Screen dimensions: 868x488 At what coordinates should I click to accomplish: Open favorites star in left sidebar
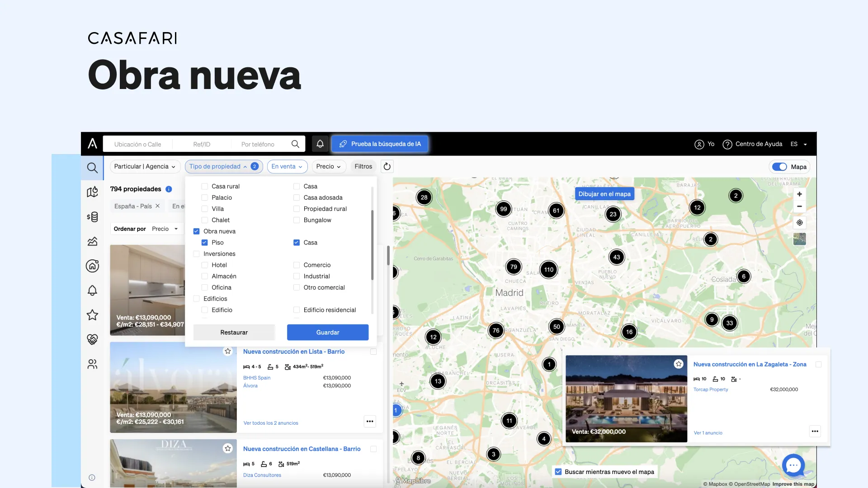[x=92, y=314]
